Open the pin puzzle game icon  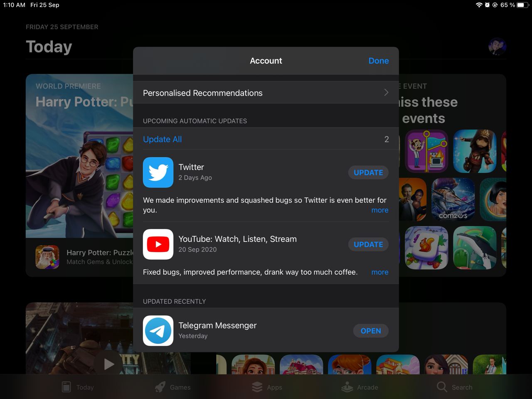426,151
